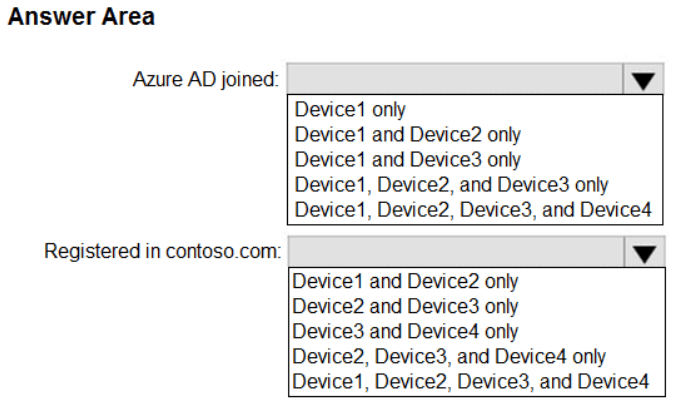Choose 'Device1 and Device2 only' under Azure AD joined
This screenshot has height=405, width=673.
[x=408, y=134]
